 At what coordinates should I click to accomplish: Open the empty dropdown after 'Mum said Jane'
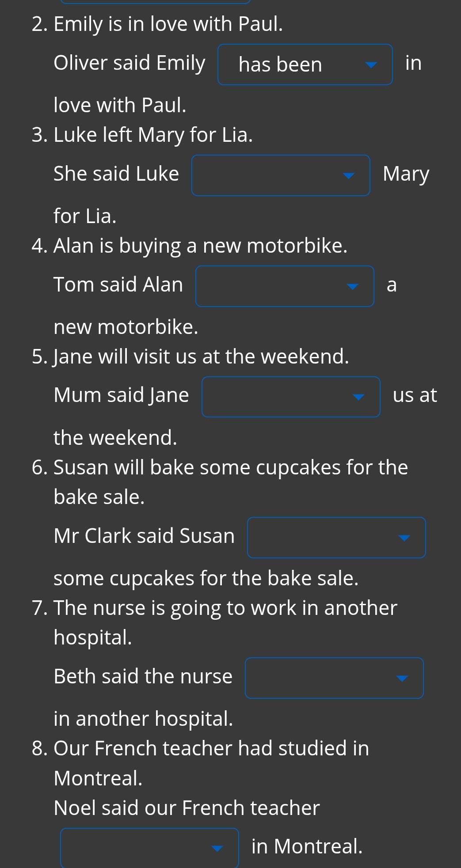click(x=291, y=397)
